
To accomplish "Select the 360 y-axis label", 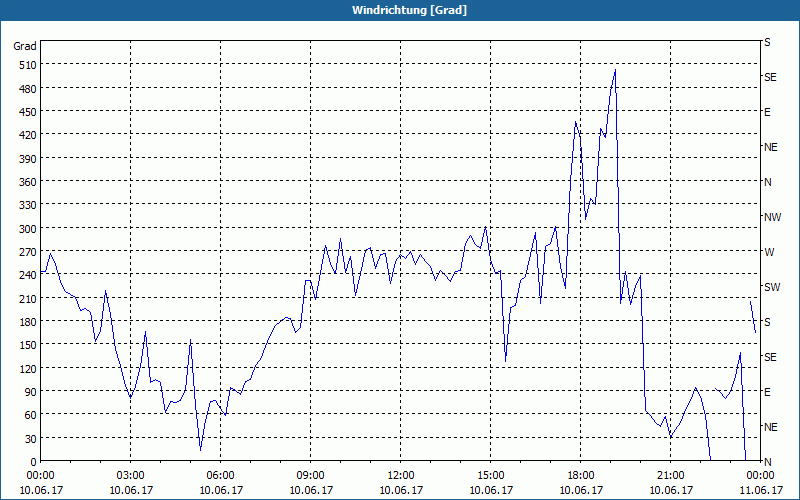I will (28, 182).
